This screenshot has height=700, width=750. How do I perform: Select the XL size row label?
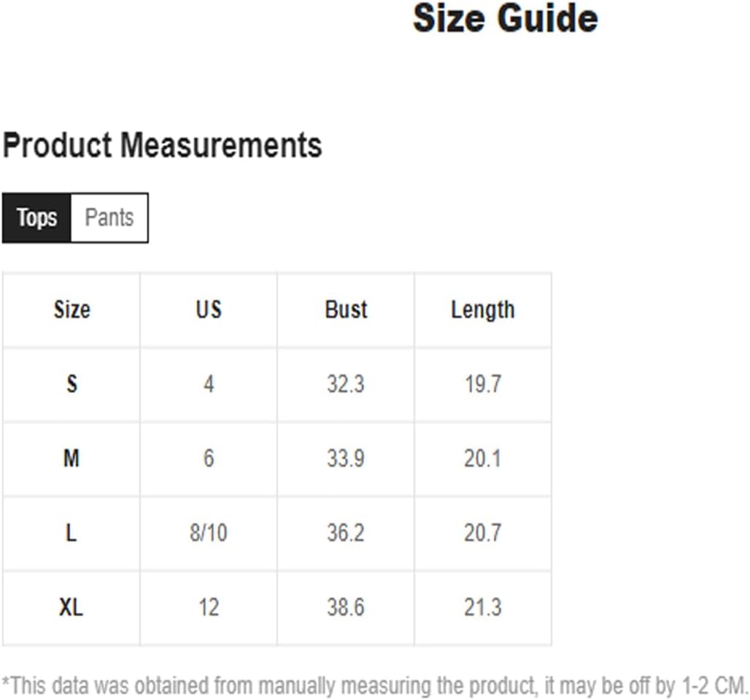pyautogui.click(x=71, y=607)
